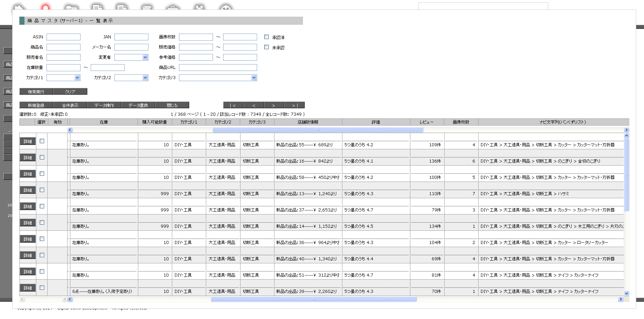644x319 pixels.
Task: Go to first page with |< button
Action: (x=233, y=105)
